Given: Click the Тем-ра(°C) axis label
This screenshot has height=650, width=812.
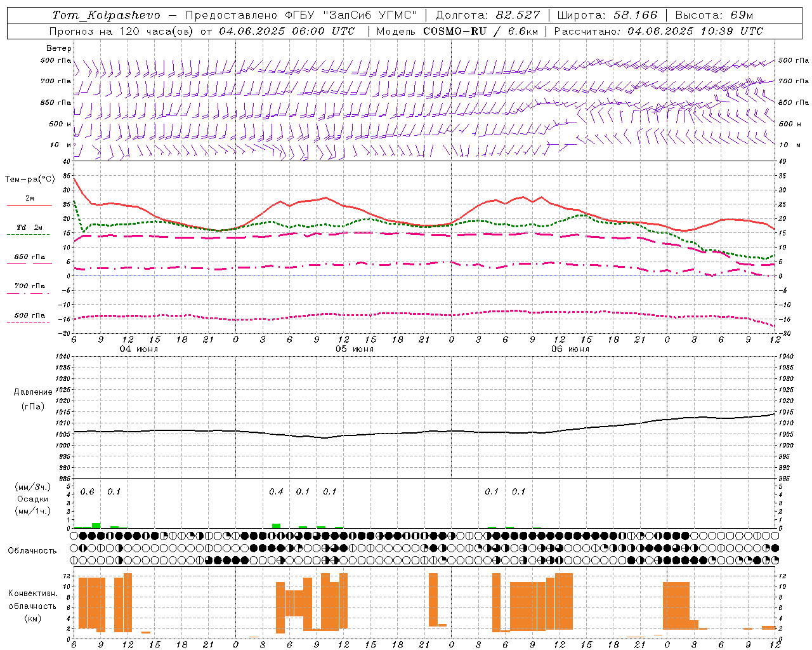Looking at the screenshot, I should (30, 180).
